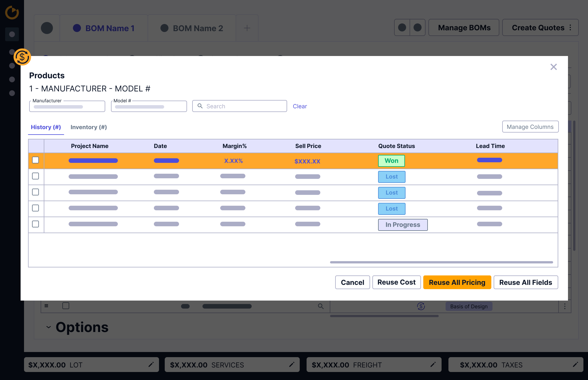Screen dimensions: 588x380
Task: Edit the SERVICES total with pencil
Action: tap(292, 364)
